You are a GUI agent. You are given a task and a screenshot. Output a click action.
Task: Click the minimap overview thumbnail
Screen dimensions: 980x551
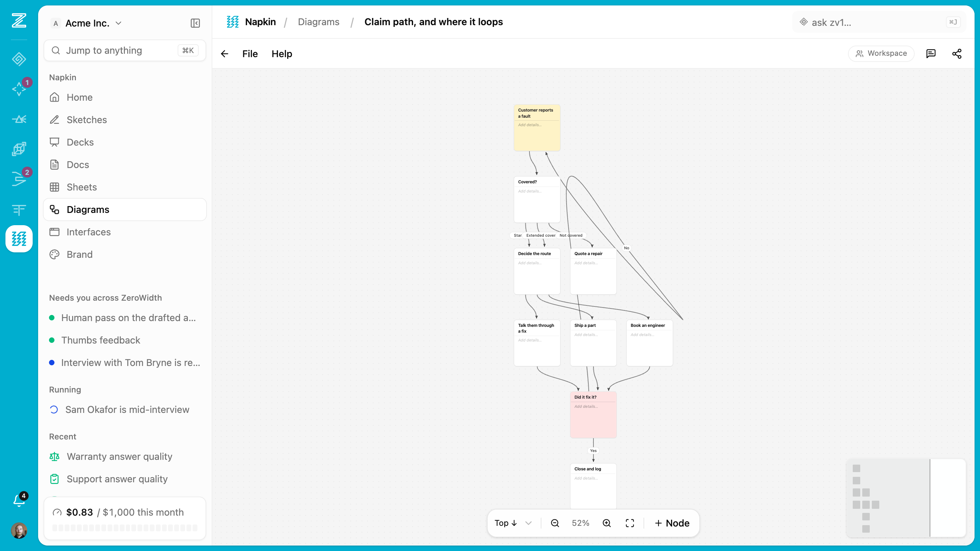906,498
